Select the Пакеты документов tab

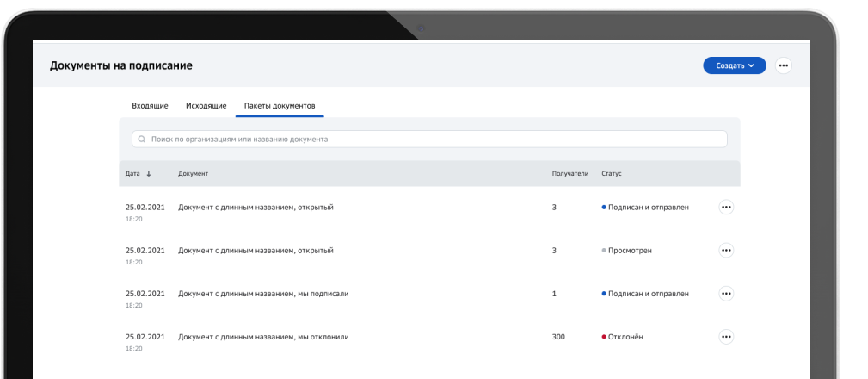tap(280, 105)
